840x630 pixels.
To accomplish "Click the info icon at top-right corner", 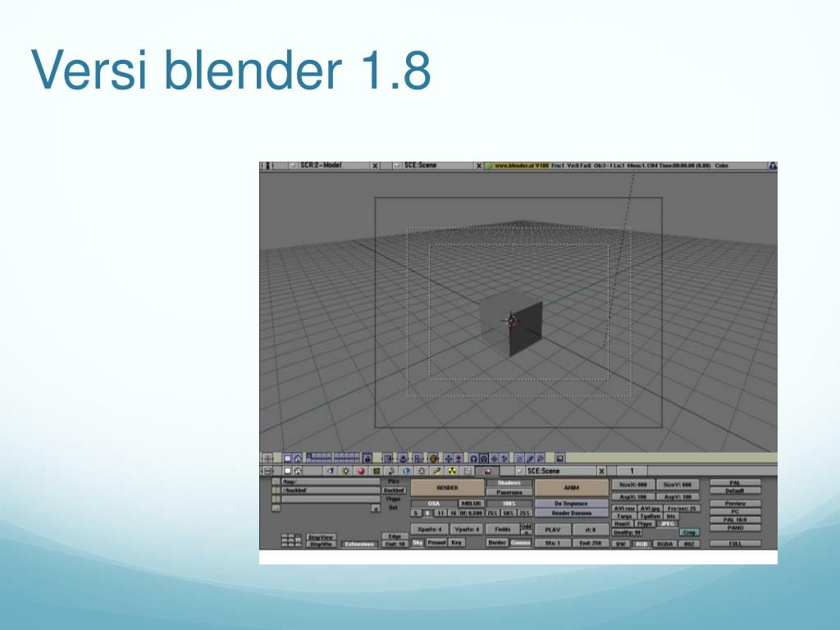I will (773, 166).
